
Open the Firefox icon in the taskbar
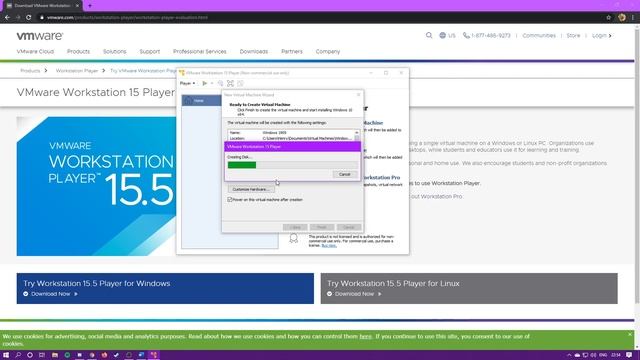[x=104, y=355]
